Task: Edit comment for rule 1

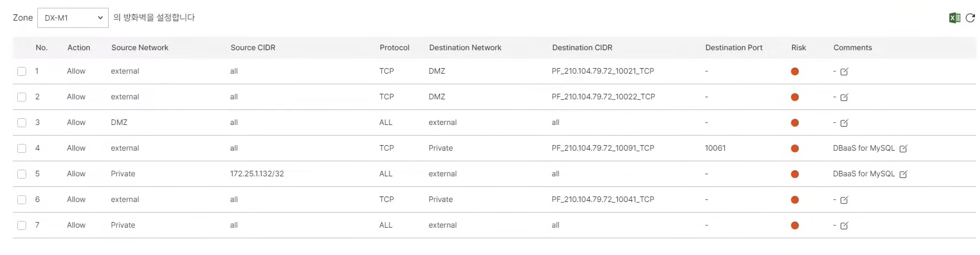Action: (844, 71)
